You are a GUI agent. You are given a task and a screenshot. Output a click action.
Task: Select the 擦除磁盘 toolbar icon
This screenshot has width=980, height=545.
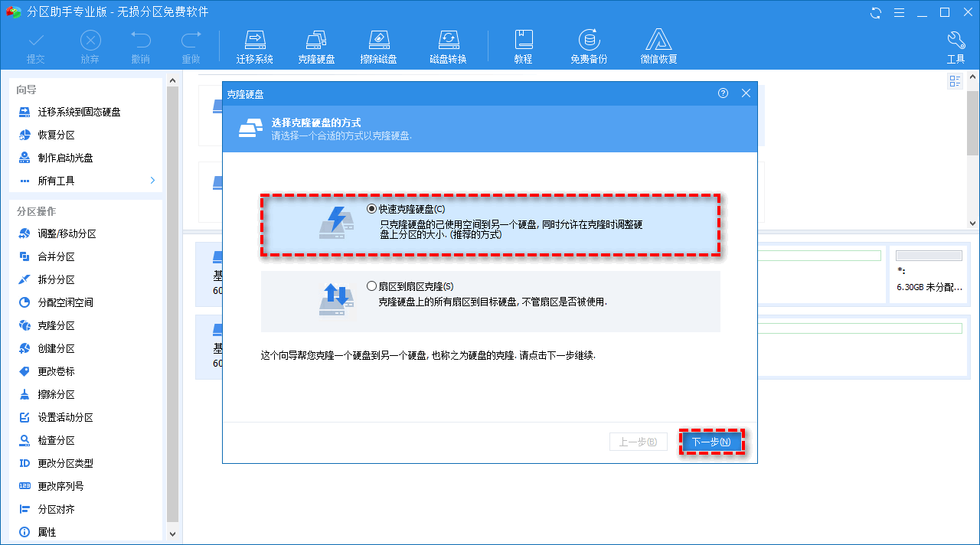[378, 47]
